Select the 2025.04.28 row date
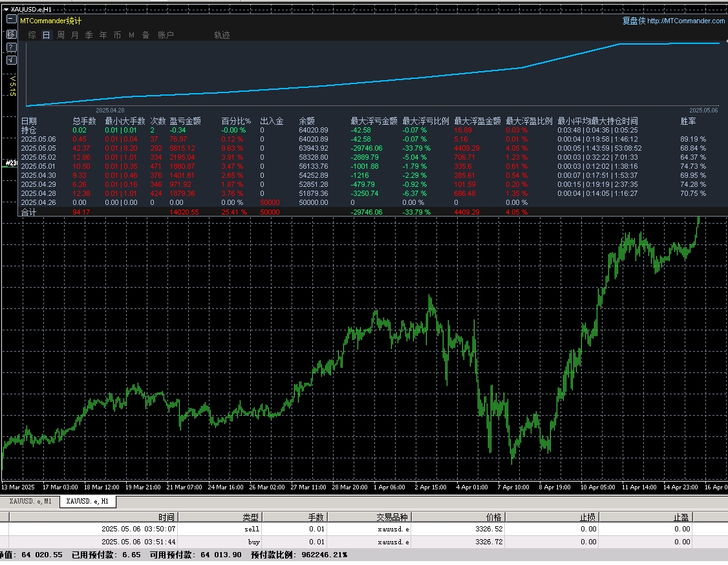Screen dimensions: 728x565 (x=39, y=193)
